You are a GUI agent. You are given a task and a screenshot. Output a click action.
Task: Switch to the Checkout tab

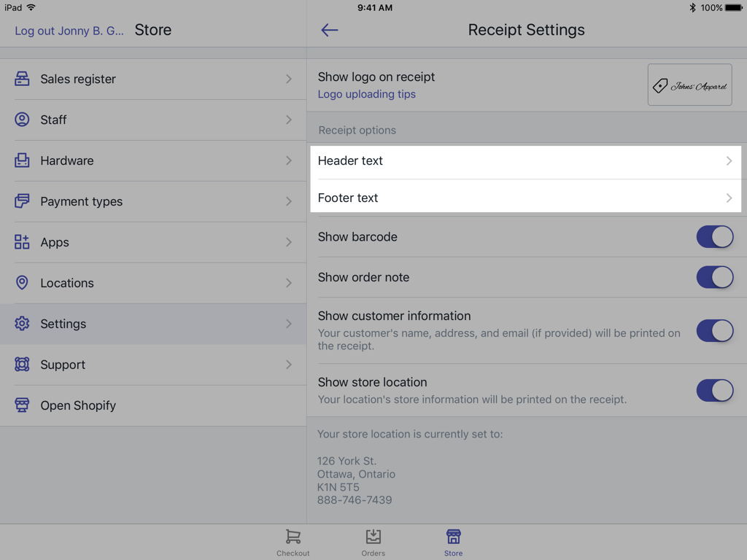point(293,542)
